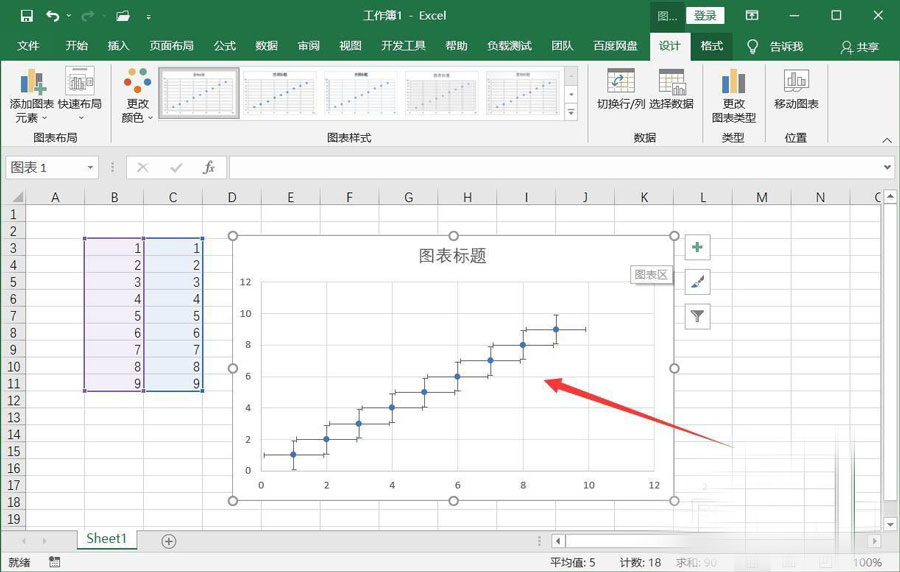Click the Save icon in the title bar
This screenshot has width=900, height=572.
26,16
